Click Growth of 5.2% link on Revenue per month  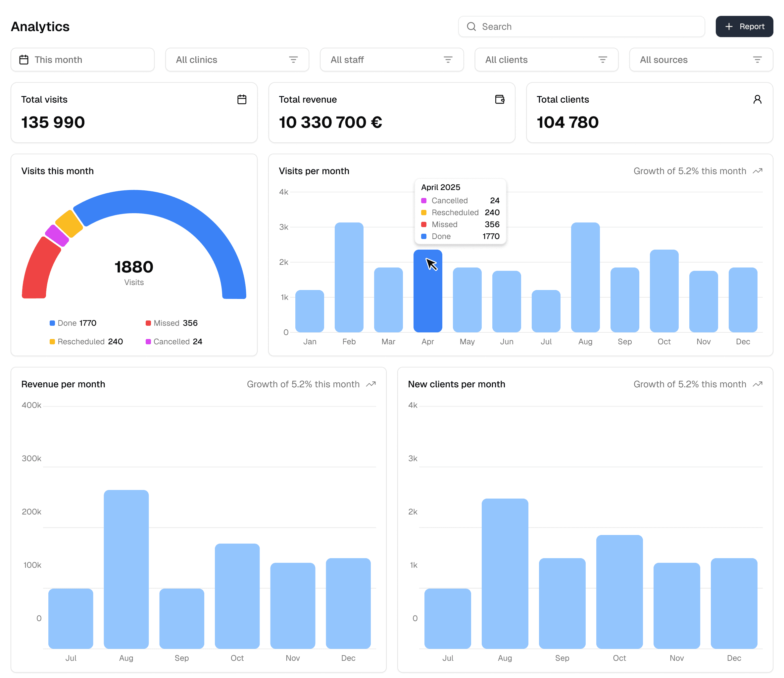point(302,384)
